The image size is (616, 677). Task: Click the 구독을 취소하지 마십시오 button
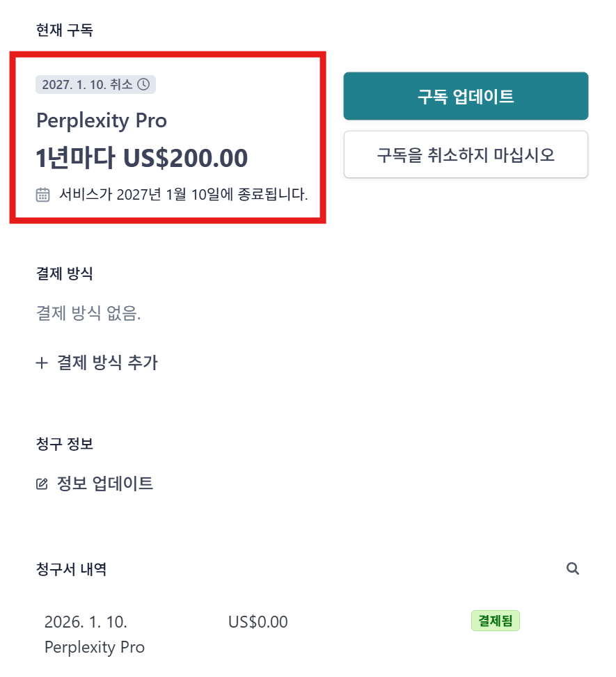pyautogui.click(x=466, y=154)
